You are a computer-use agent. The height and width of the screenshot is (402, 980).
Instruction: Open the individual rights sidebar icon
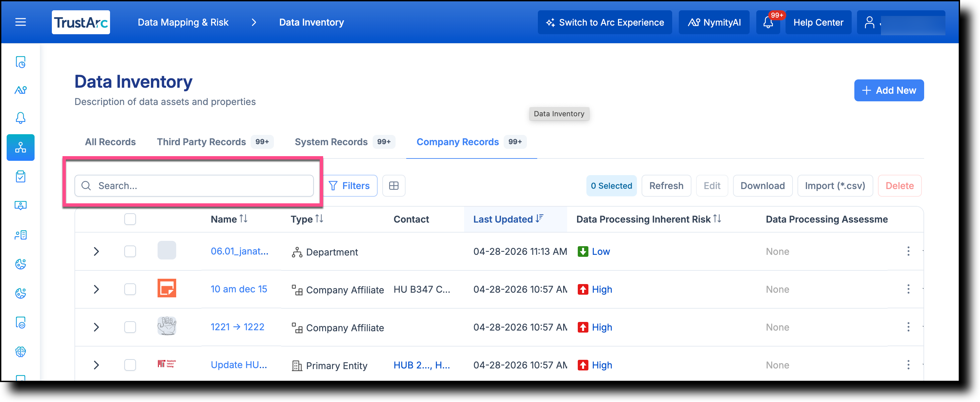point(21,235)
